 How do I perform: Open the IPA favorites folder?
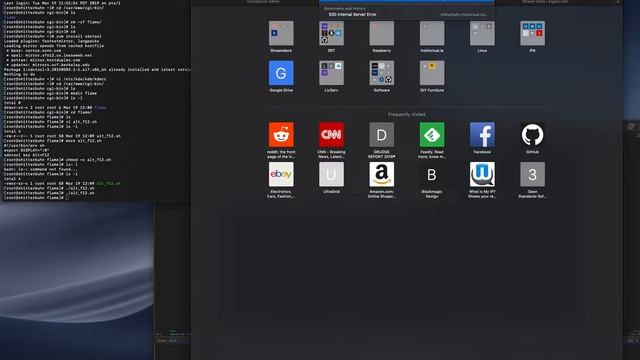pyautogui.click(x=532, y=33)
